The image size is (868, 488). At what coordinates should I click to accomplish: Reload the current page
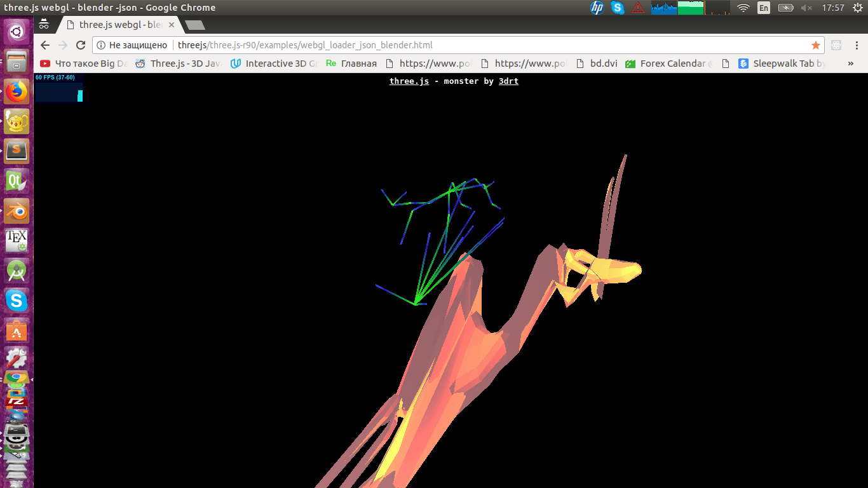coord(81,45)
